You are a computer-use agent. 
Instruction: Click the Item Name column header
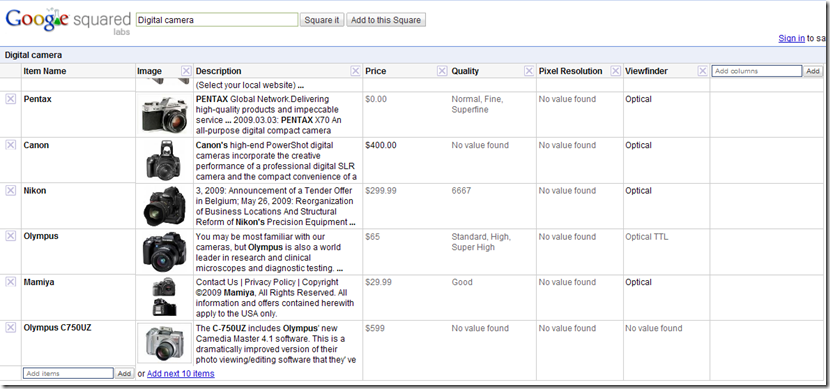(45, 71)
